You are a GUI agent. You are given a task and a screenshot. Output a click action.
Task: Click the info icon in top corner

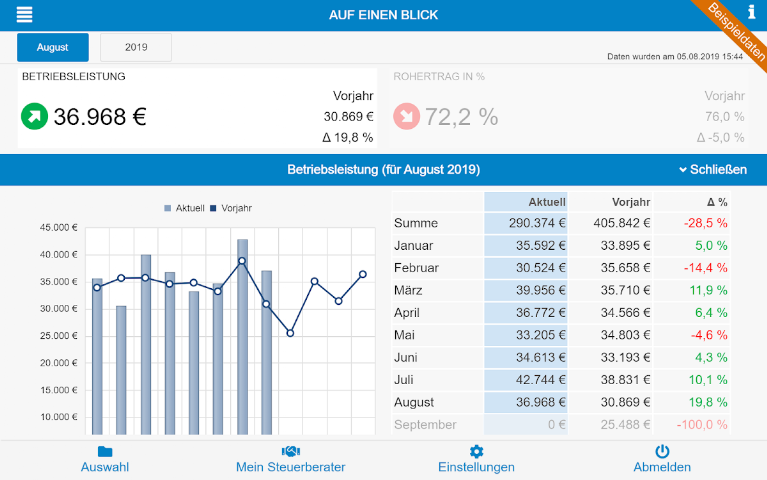(x=752, y=12)
